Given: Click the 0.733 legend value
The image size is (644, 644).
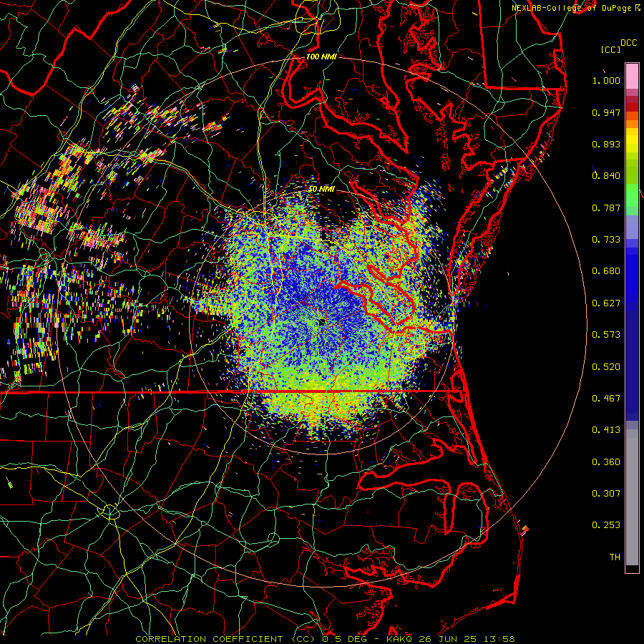Looking at the screenshot, I should (606, 240).
